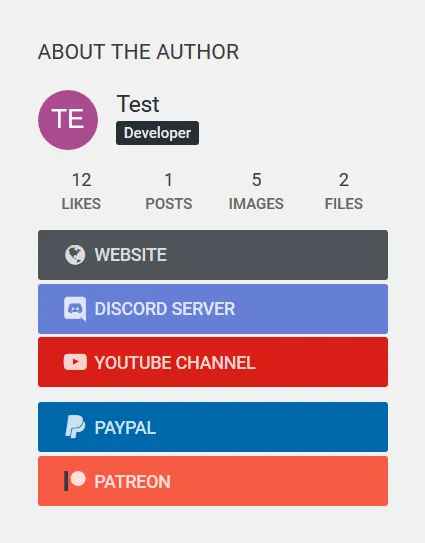
Task: Select the Files label text
Action: pyautogui.click(x=344, y=204)
